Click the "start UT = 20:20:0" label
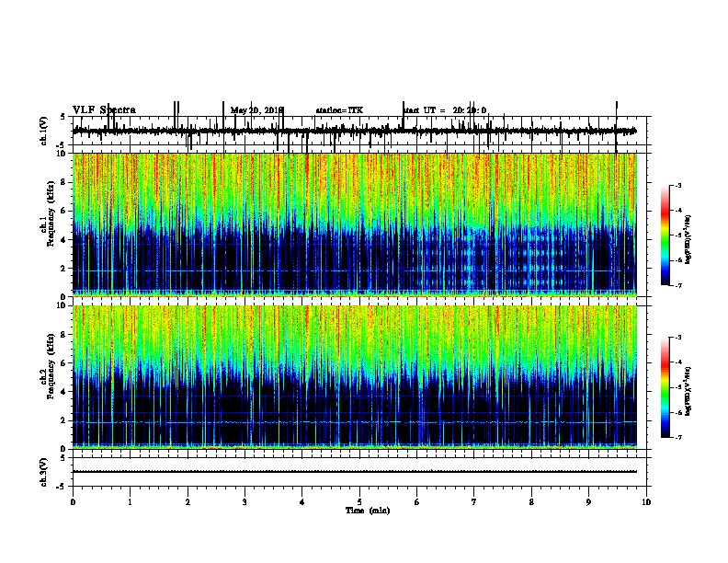728x563 pixels. pos(445,110)
